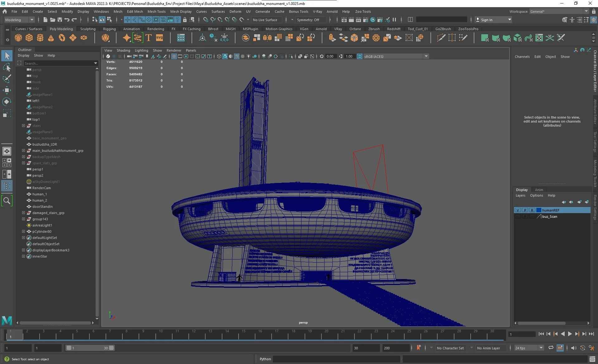Click the playback range slider bar

point(90,348)
